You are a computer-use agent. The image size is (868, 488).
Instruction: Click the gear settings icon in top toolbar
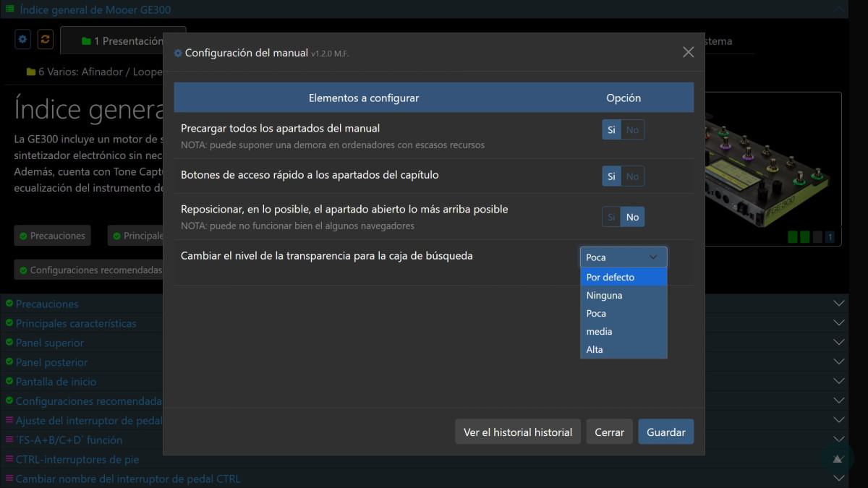click(22, 39)
